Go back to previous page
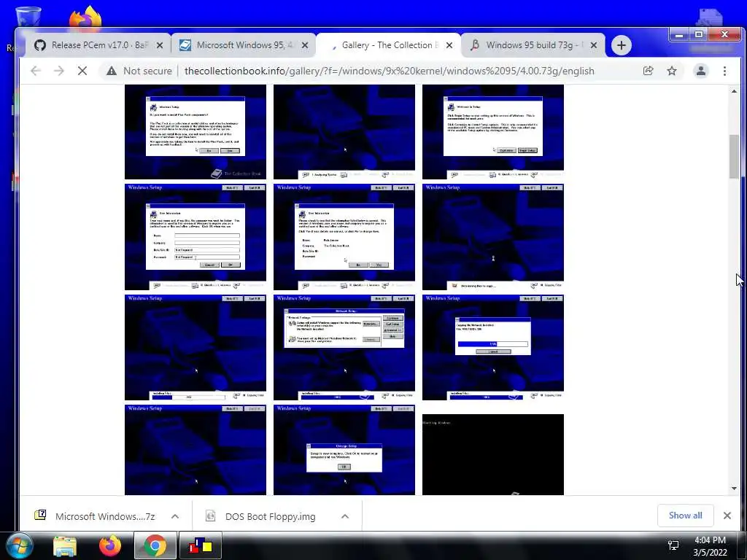 coord(36,71)
